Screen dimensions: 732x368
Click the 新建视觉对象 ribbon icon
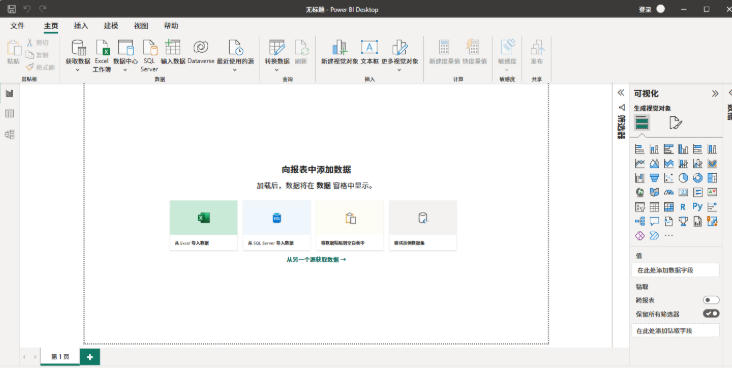pos(339,48)
